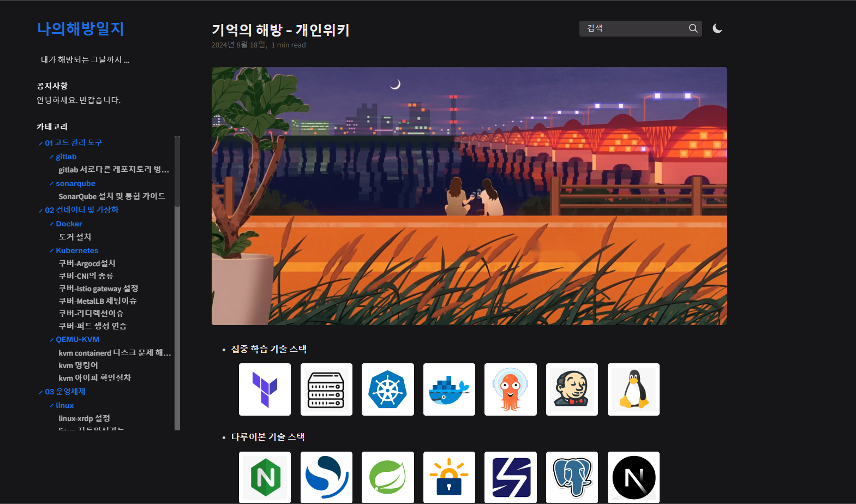Click the 카테고리 heading
The width and height of the screenshot is (856, 504).
coord(52,127)
